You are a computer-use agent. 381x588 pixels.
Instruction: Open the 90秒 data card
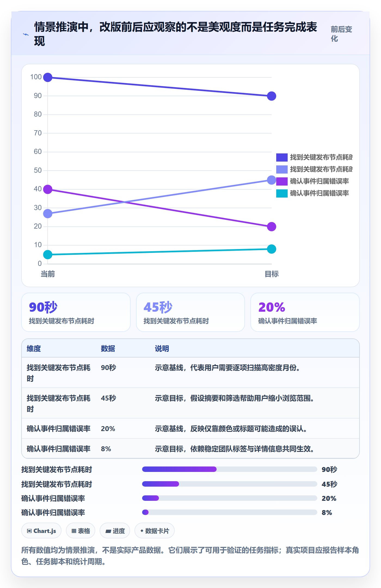point(76,312)
